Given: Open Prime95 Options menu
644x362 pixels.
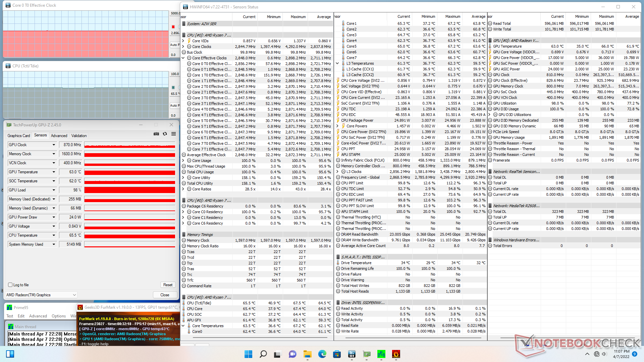Looking at the screenshot, I should pos(59,316).
